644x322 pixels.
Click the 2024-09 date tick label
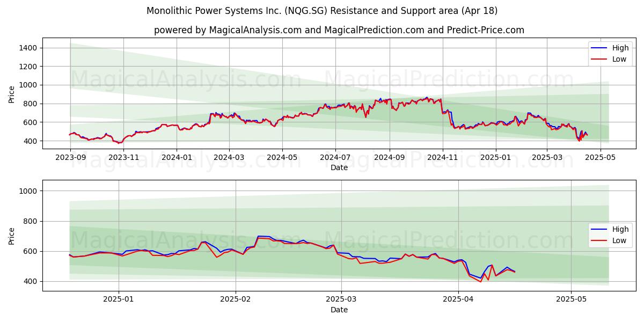click(389, 157)
